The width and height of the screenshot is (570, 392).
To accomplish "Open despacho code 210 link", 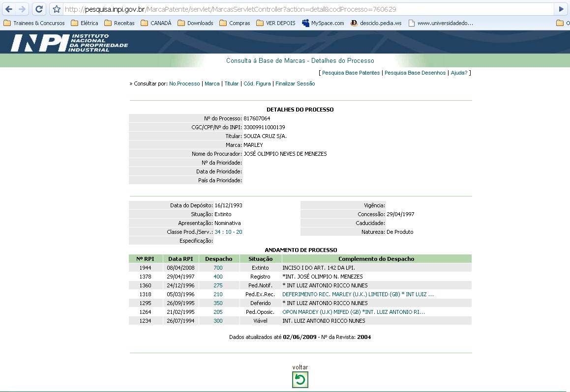I will click(x=218, y=294).
